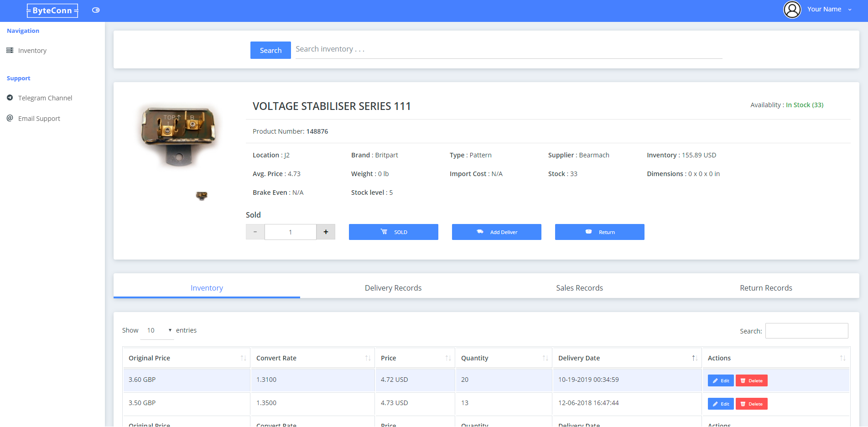Screen dimensions: 868x427
Task: Select the small product thumbnail image
Action: pos(202,196)
